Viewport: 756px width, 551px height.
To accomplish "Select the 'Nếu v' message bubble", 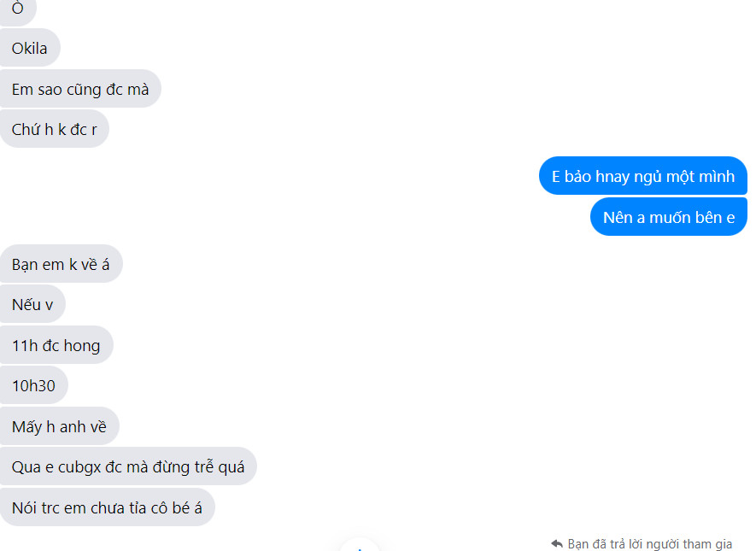I will [32, 304].
